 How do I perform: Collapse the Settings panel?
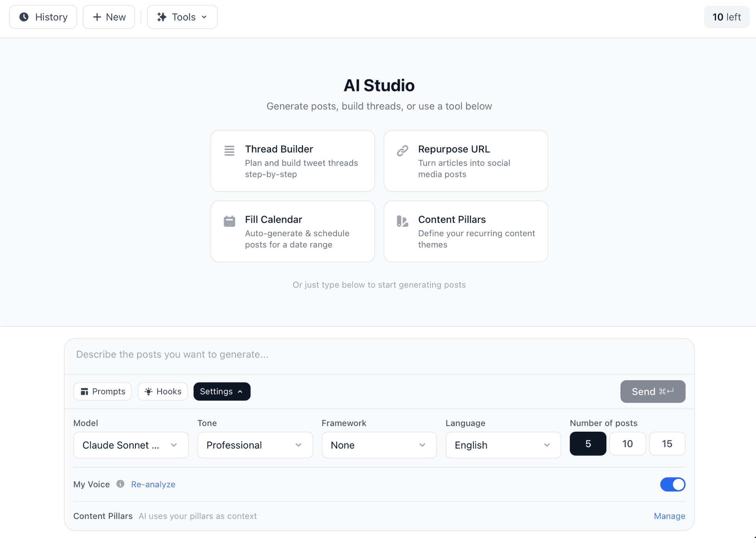coord(222,391)
